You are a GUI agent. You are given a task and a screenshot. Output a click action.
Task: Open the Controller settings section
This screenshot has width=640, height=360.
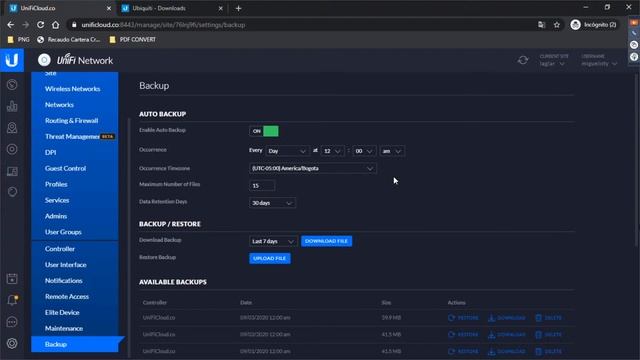[60, 249]
